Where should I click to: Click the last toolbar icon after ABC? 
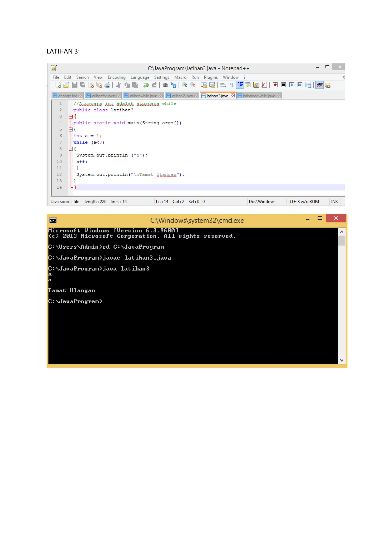point(327,85)
